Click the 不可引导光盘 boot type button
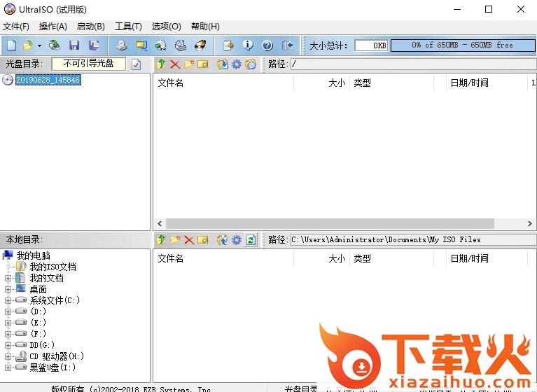 tap(88, 64)
